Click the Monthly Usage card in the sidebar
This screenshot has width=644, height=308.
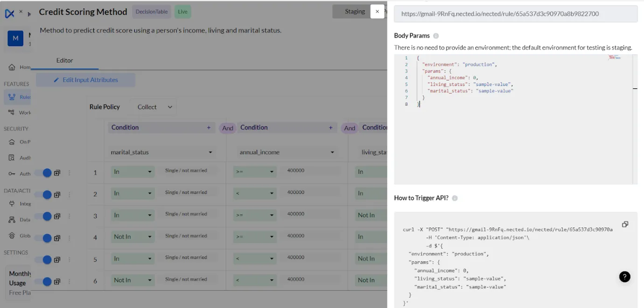point(19,282)
